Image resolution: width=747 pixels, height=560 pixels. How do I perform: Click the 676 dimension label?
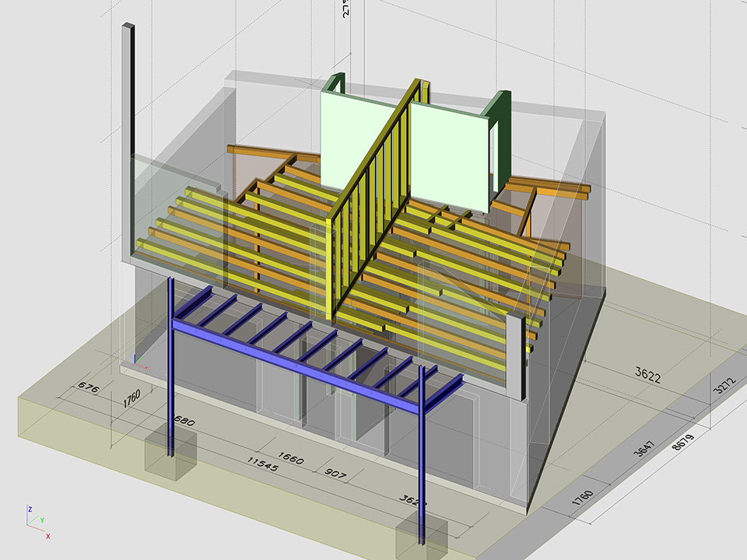point(89,387)
